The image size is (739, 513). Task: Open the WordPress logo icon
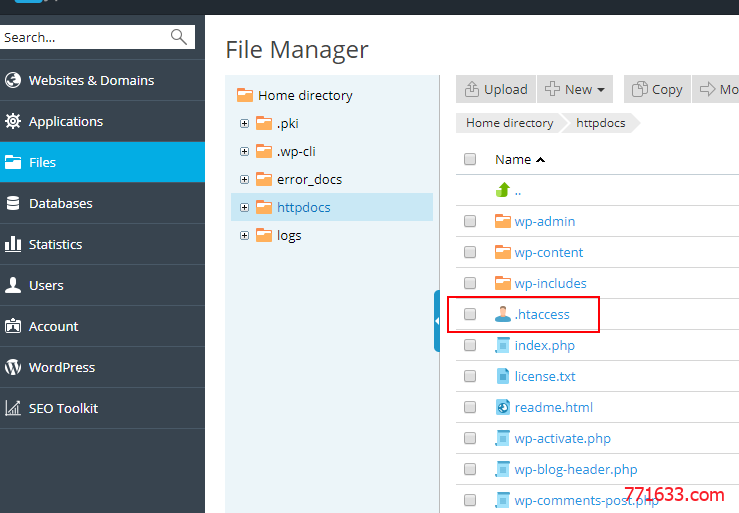[13, 367]
